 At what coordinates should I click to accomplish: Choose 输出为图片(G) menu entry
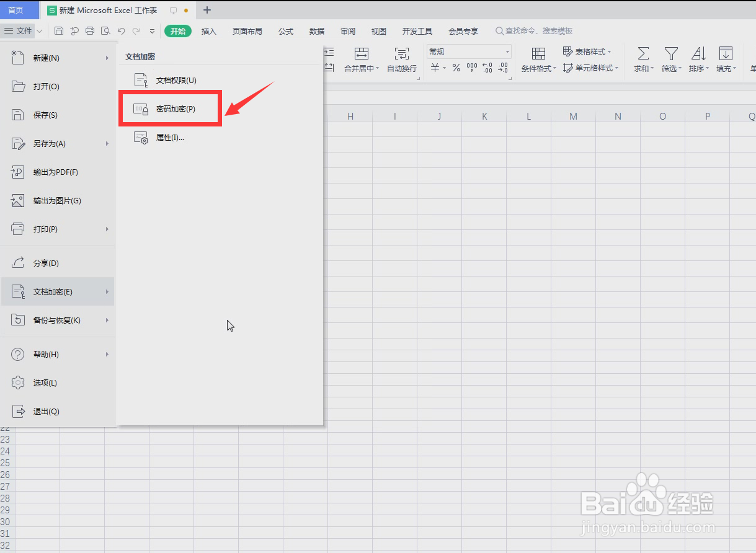pyautogui.click(x=59, y=200)
